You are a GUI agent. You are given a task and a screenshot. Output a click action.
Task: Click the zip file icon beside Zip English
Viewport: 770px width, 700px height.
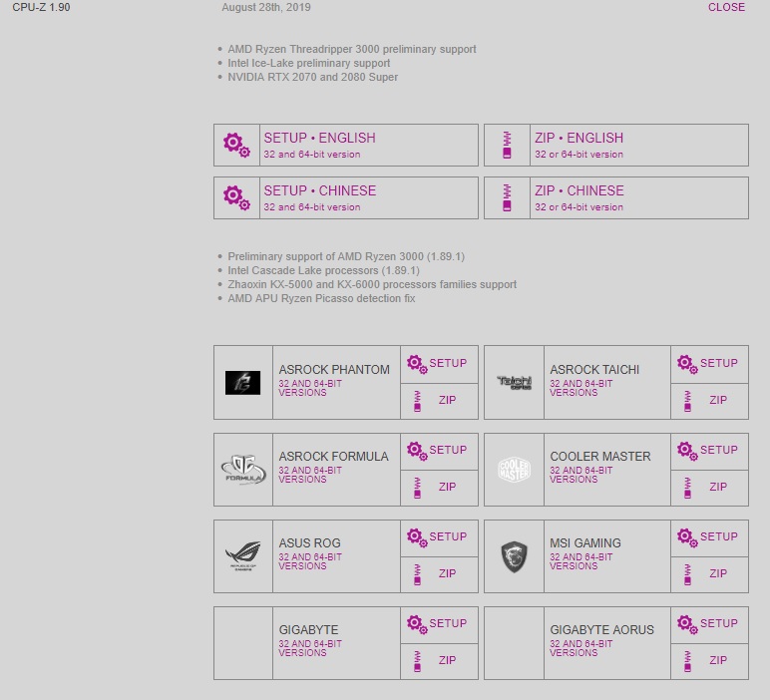tap(508, 145)
